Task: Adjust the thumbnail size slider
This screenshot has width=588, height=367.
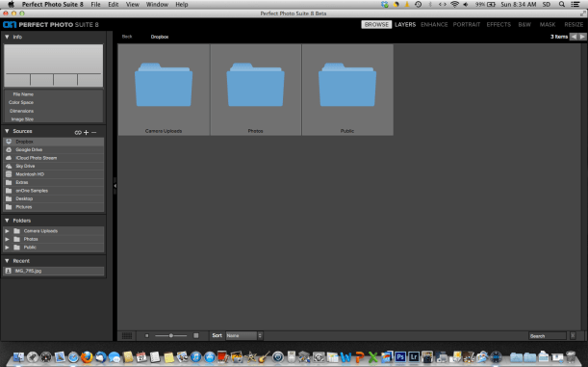Action: coord(171,336)
